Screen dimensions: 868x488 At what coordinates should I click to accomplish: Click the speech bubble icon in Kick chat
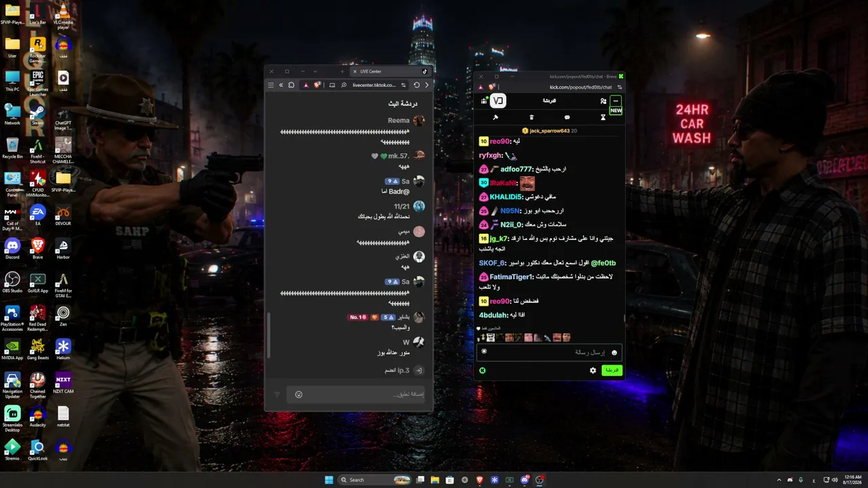(567, 117)
